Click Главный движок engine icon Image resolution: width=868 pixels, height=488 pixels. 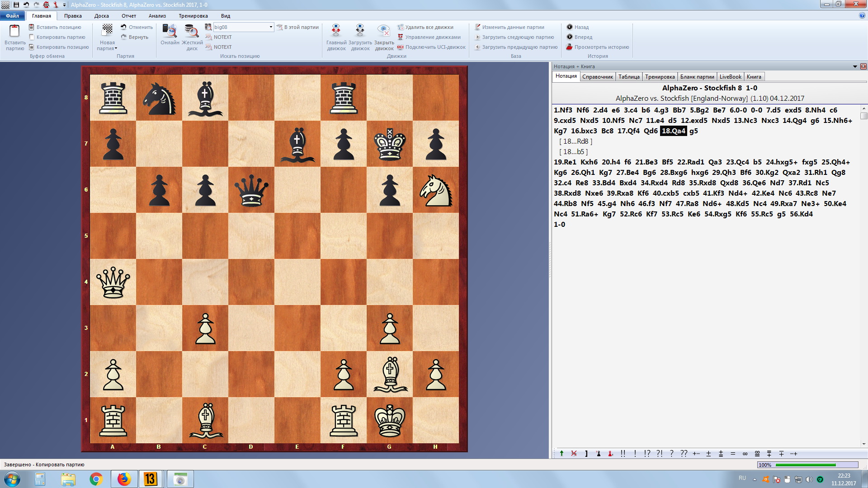[336, 31]
